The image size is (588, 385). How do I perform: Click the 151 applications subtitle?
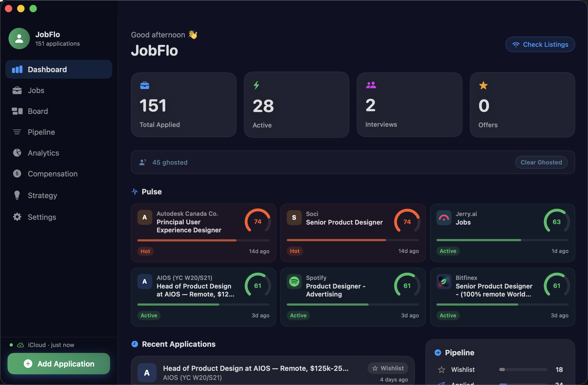[x=57, y=44]
